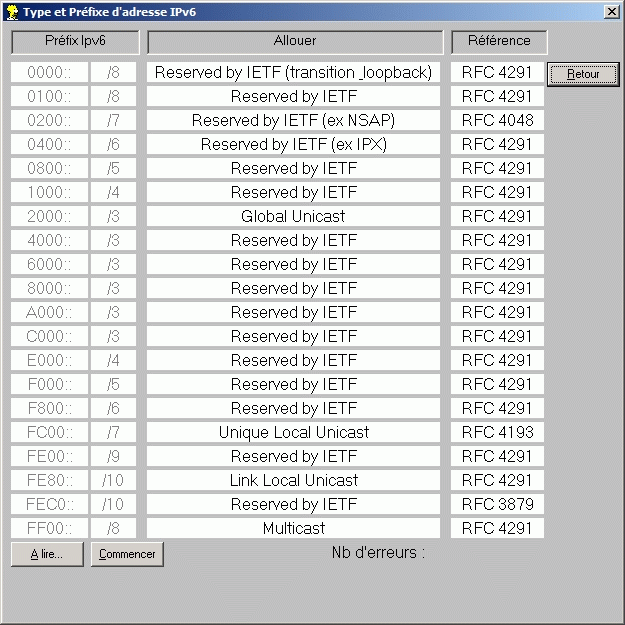Image resolution: width=625 pixels, height=625 pixels.
Task: Click the Global Unicast allocation field
Action: pos(293,217)
